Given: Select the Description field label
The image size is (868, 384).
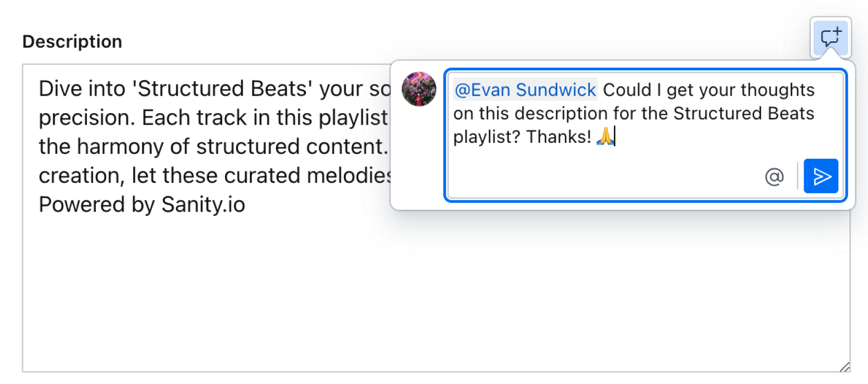Looking at the screenshot, I should click(x=72, y=41).
